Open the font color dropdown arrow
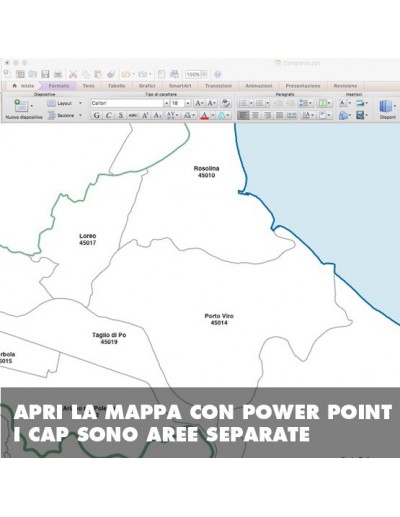The image size is (400, 517). (213, 115)
